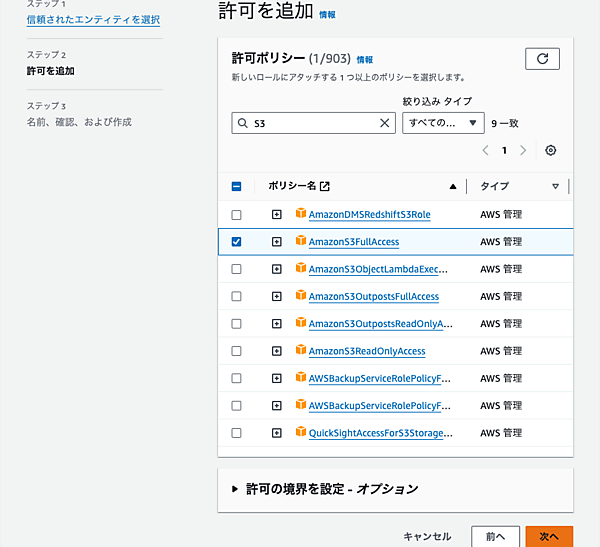Image resolution: width=600 pixels, height=547 pixels.
Task: Click the orange icon beside AmazonS3ReadOnlyAccess
Action: click(x=300, y=351)
